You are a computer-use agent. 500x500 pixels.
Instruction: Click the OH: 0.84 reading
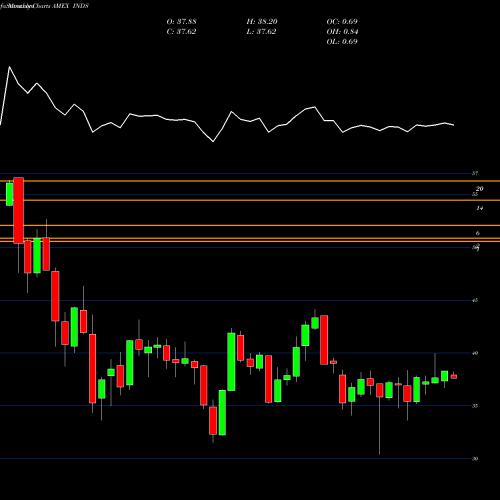point(342,32)
